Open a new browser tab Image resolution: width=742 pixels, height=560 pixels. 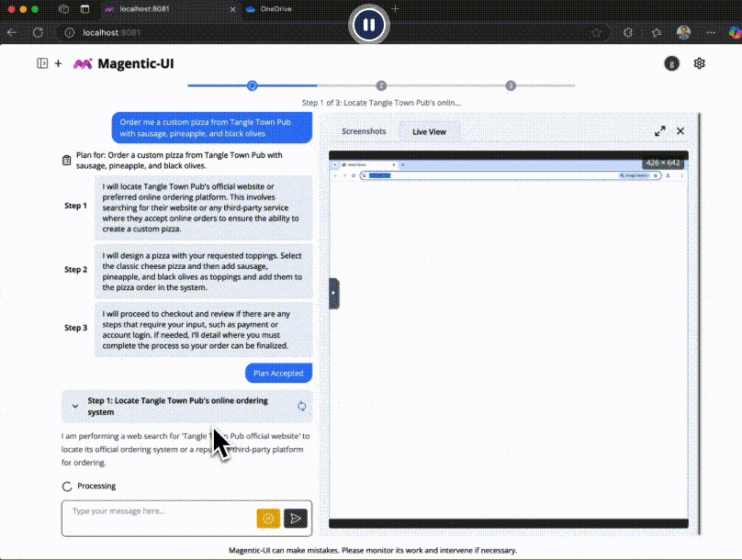[396, 8]
